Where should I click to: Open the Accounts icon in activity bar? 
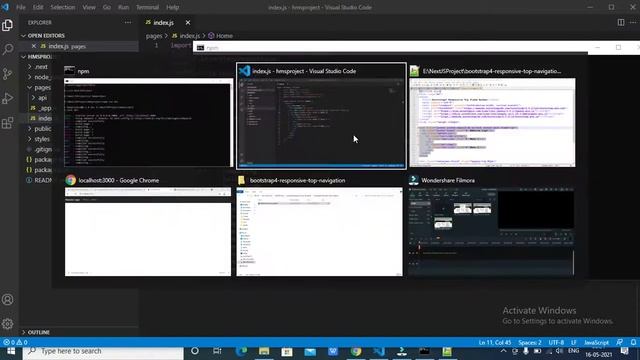(7, 300)
